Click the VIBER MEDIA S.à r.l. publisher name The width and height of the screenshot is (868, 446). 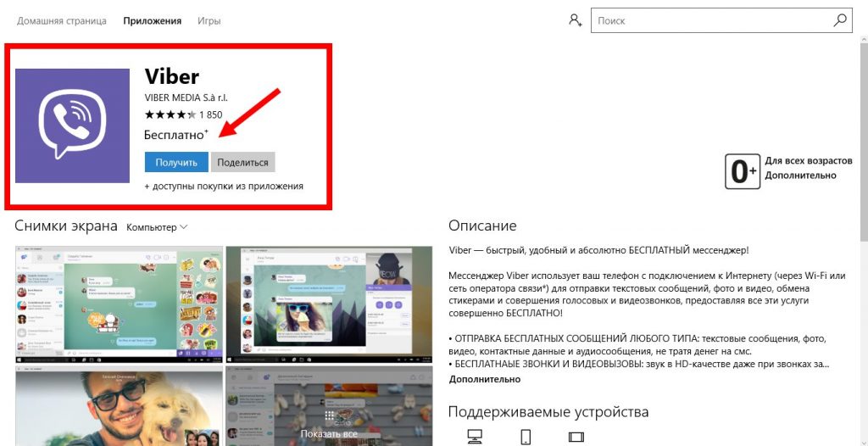click(186, 98)
